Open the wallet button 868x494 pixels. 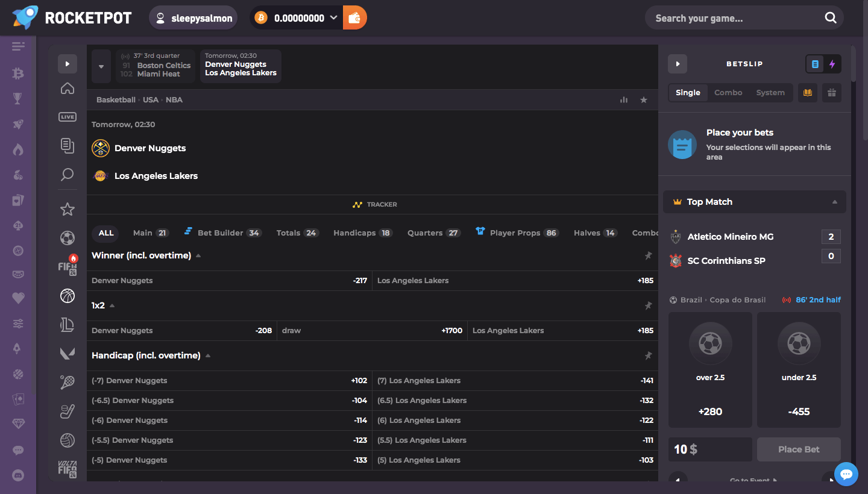pos(355,18)
